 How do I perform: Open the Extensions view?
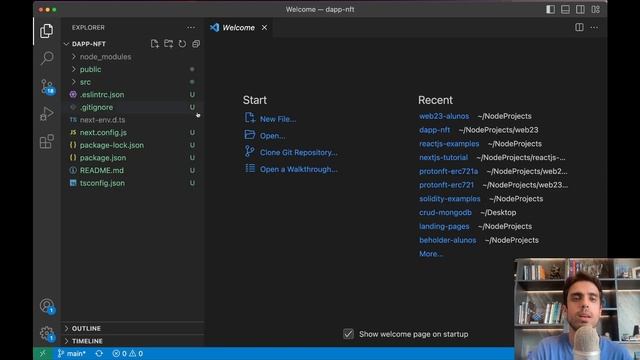(x=47, y=142)
